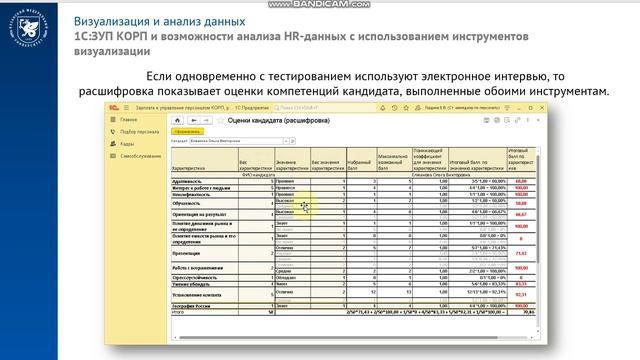Click the notifications bell icon
640x360 pixels.
pos(382,108)
